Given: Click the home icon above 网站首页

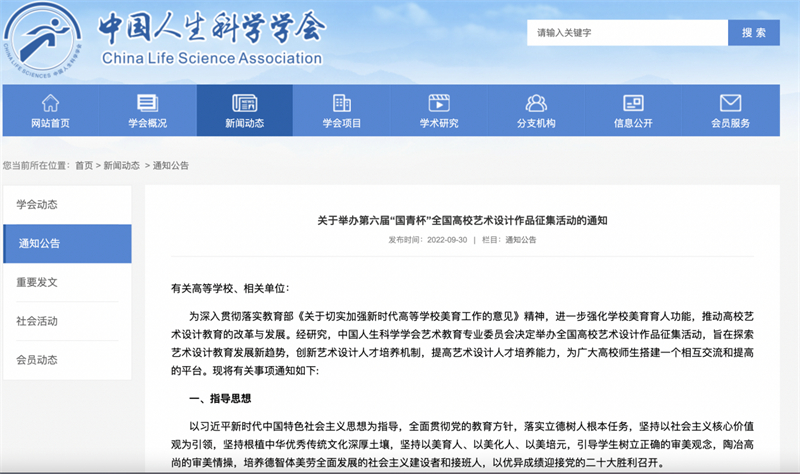Looking at the screenshot, I should (50, 102).
